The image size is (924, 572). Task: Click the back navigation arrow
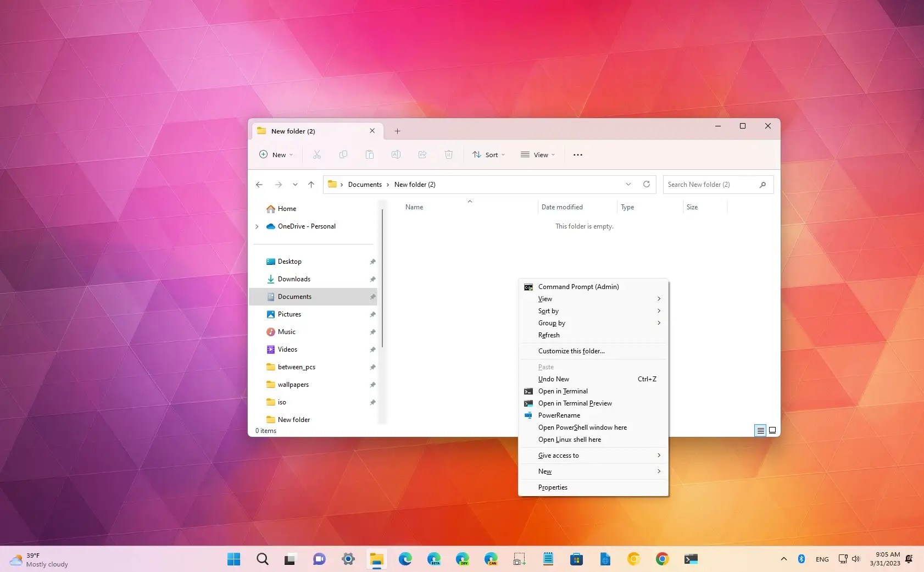click(x=259, y=185)
